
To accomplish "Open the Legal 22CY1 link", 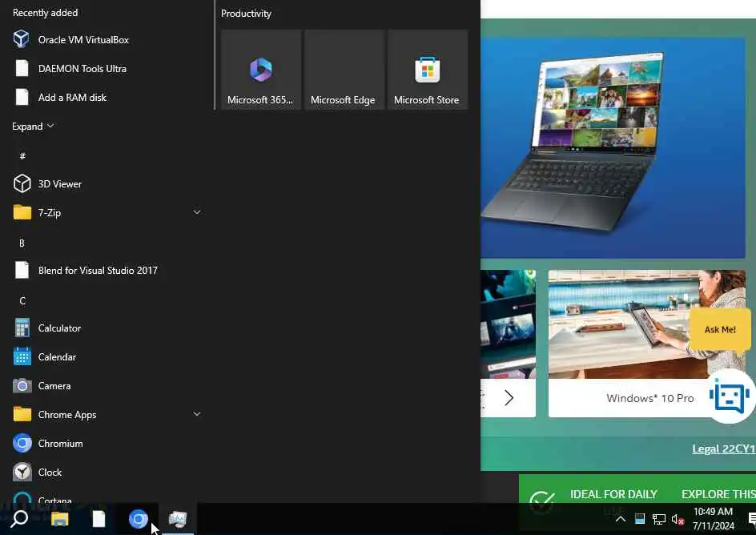I will coord(724,449).
